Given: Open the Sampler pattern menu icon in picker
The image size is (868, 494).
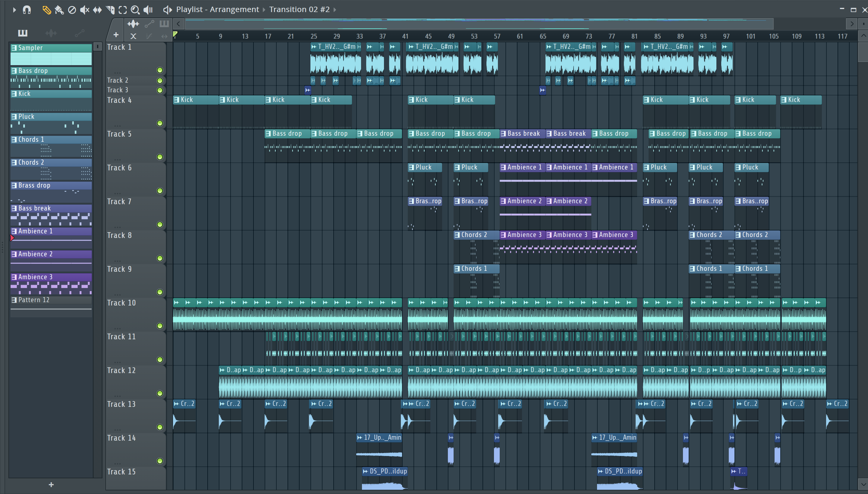Looking at the screenshot, I should 14,48.
